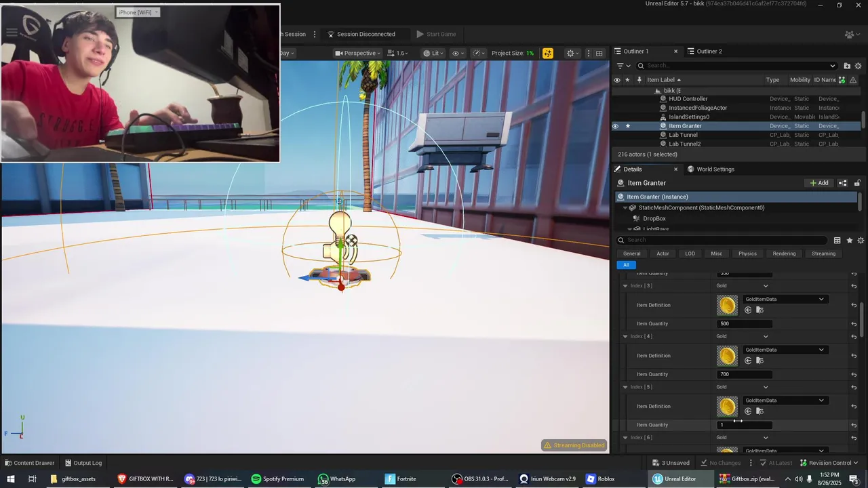Click Index 3 gold coin thumbnail
This screenshot has height=488, width=868.
pyautogui.click(x=727, y=306)
